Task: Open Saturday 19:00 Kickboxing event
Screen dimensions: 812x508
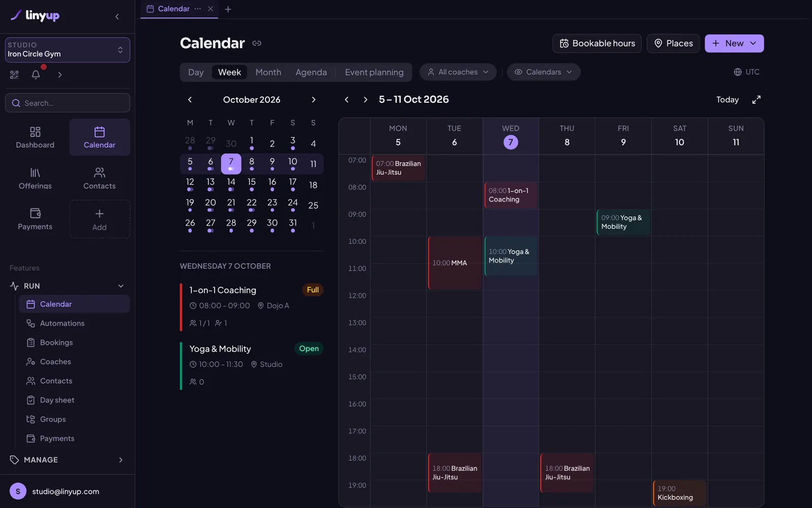Action: [680, 493]
